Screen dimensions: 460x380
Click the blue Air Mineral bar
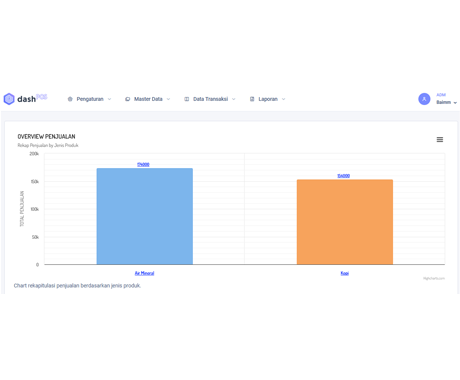pos(145,216)
